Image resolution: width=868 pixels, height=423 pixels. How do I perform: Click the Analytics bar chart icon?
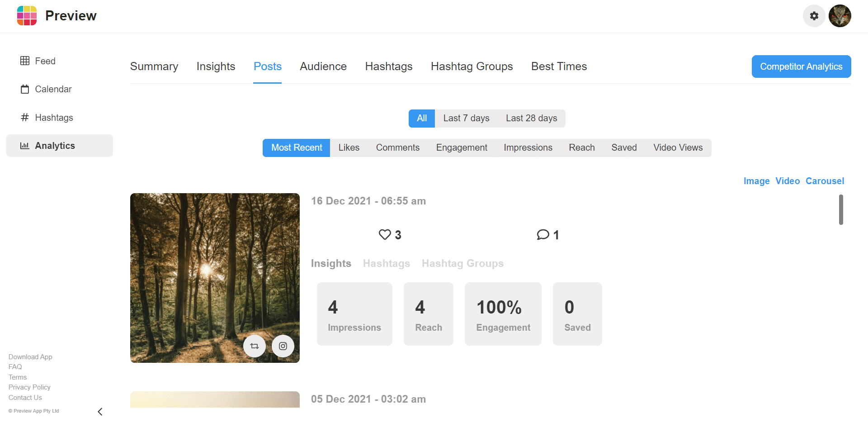[x=25, y=146]
